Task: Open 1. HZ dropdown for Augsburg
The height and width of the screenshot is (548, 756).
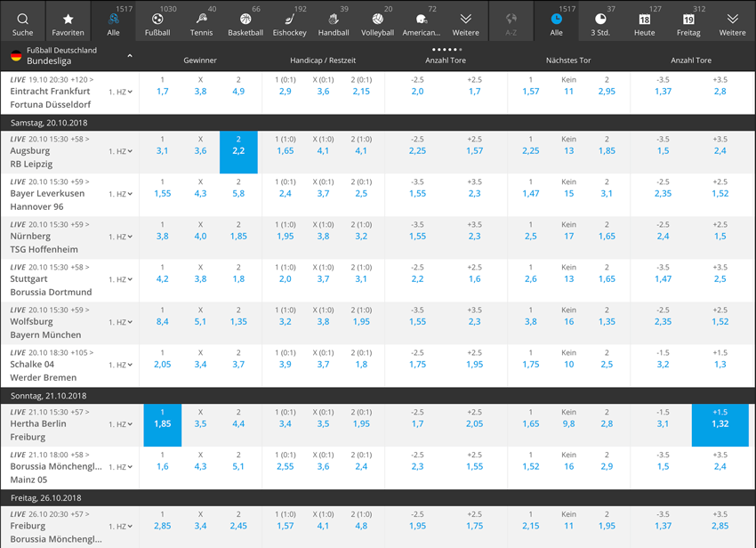Action: [121, 151]
